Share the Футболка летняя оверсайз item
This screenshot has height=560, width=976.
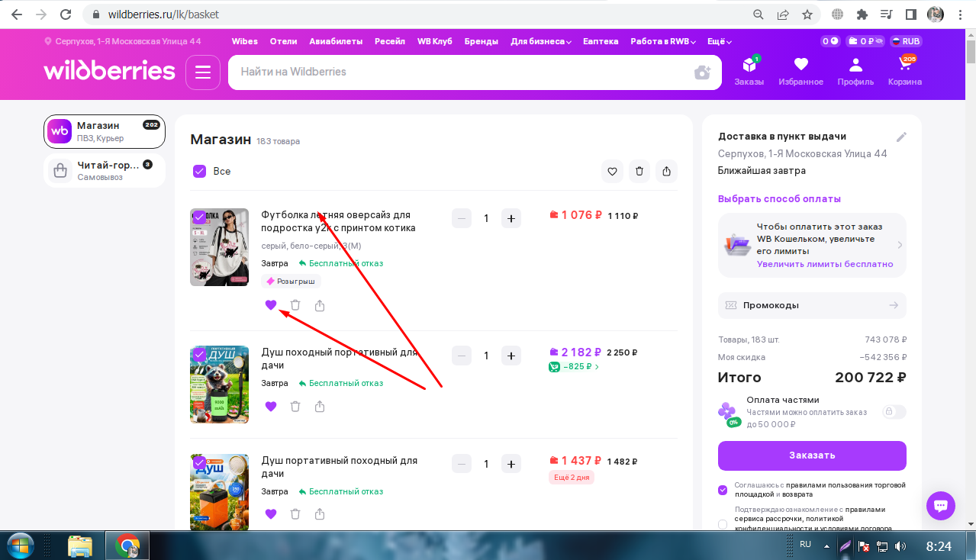click(320, 305)
